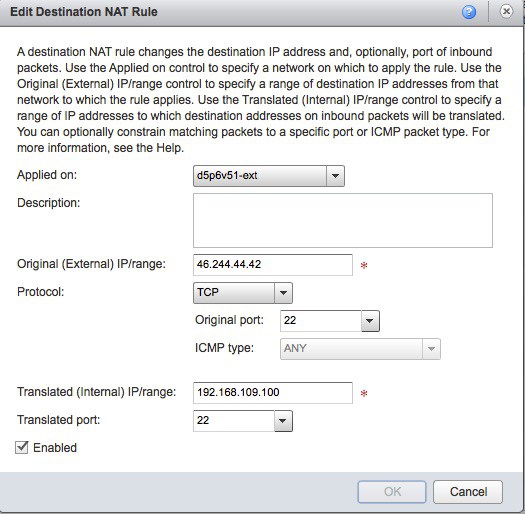
Task: Click the Applied on dropdown arrow
Action: [335, 176]
